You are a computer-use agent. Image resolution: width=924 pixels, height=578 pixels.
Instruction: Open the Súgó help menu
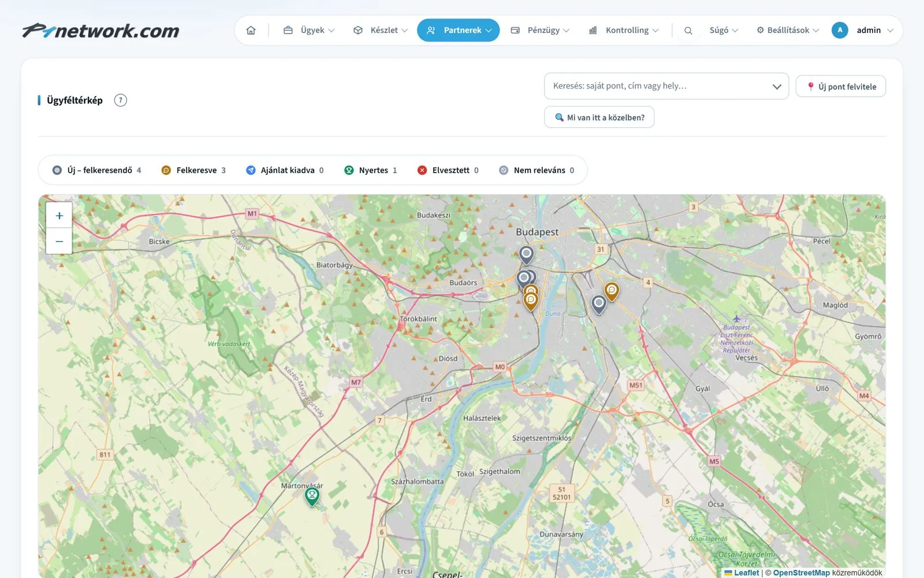(x=724, y=30)
